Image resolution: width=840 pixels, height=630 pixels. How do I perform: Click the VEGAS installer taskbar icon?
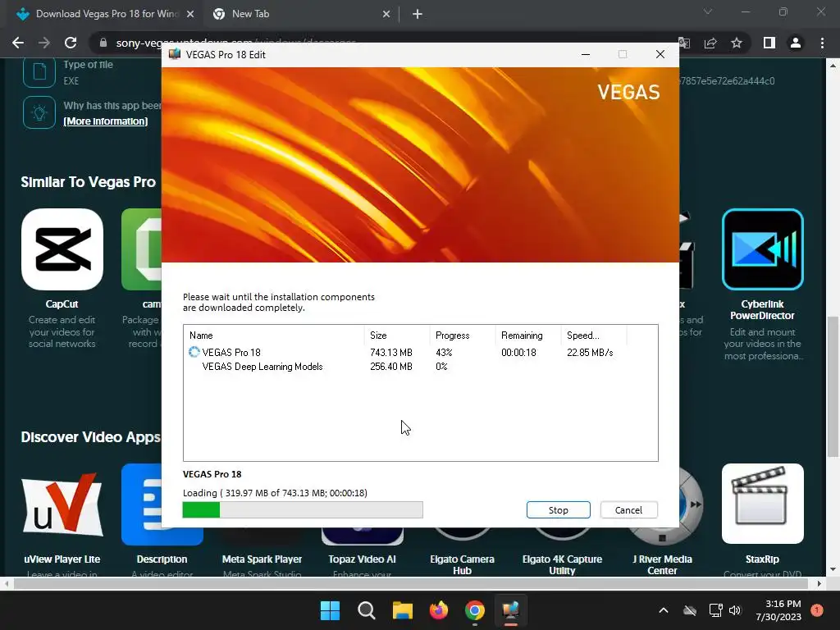510,610
